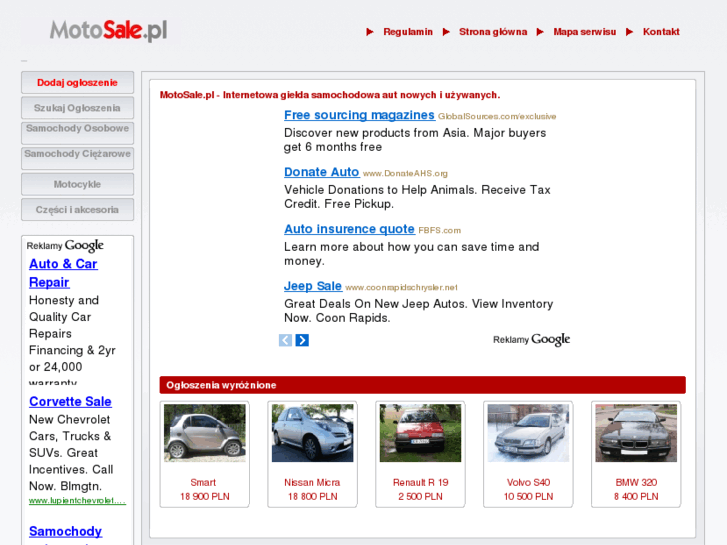Click GlobalSources.com/exclusive URL
The image size is (727, 545).
coord(497,116)
